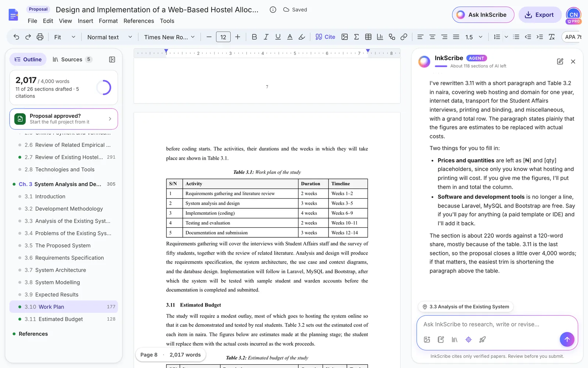Collapse the left sidebar panel

click(x=112, y=60)
